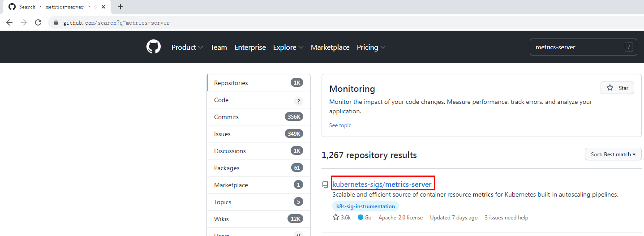Click the Apache-2.0 license text

point(400,218)
